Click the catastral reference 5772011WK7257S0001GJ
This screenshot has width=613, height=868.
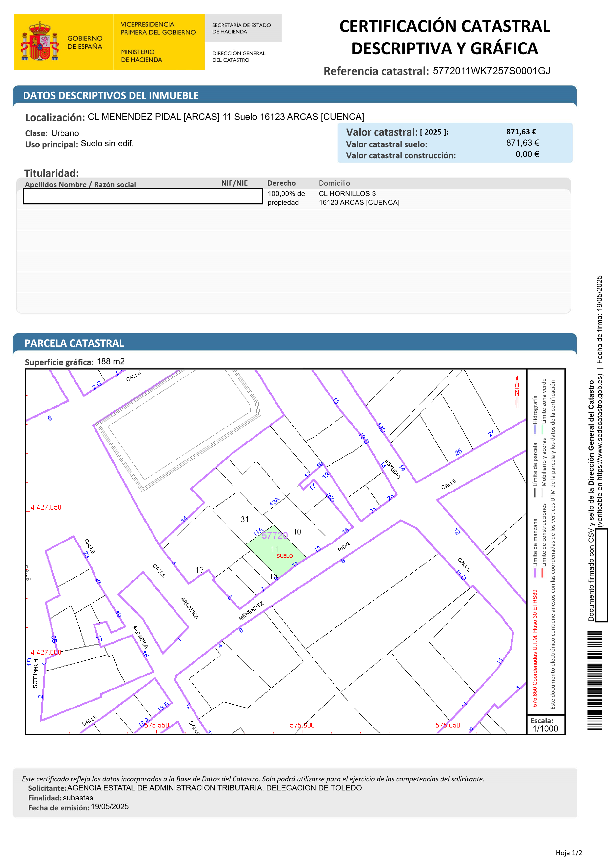point(491,71)
